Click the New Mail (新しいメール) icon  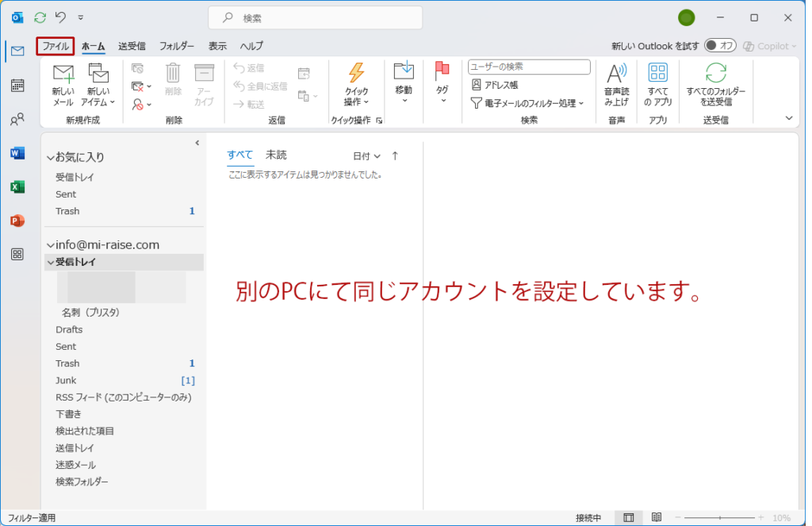point(63,75)
